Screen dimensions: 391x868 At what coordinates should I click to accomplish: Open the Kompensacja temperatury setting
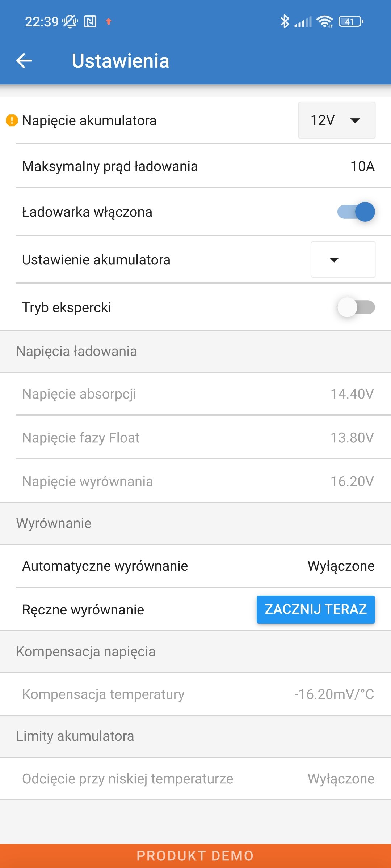pos(195,694)
